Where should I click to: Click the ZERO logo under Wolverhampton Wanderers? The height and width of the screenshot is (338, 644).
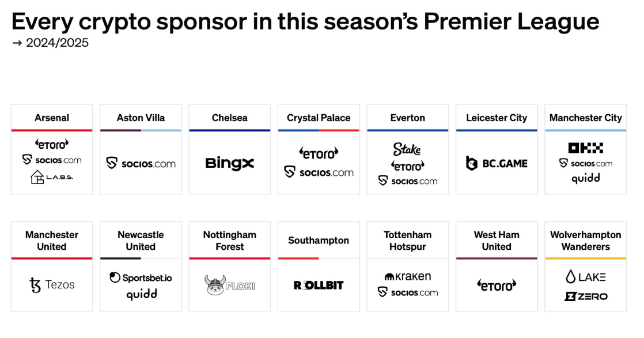pyautogui.click(x=585, y=296)
